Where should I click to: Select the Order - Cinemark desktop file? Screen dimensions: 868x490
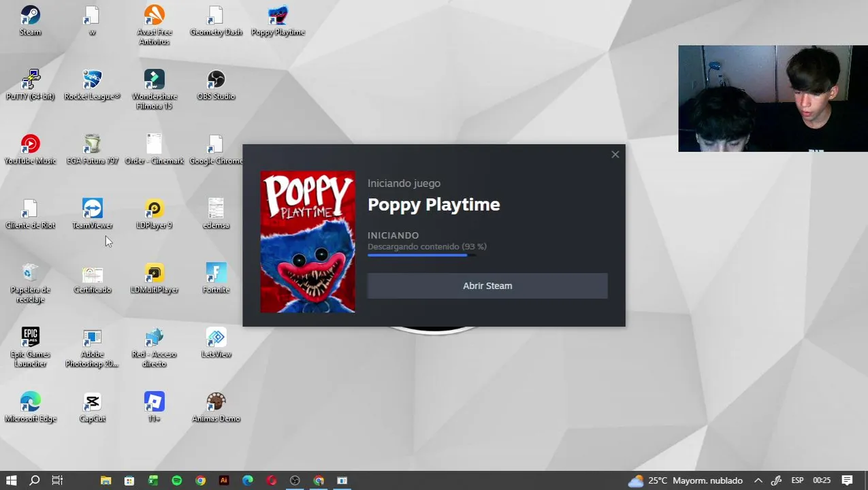point(154,150)
